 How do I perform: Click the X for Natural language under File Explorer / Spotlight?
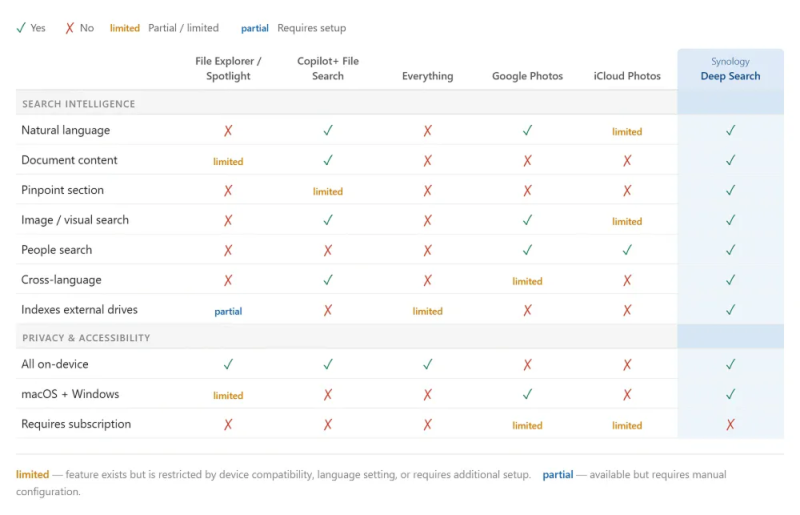(x=228, y=131)
